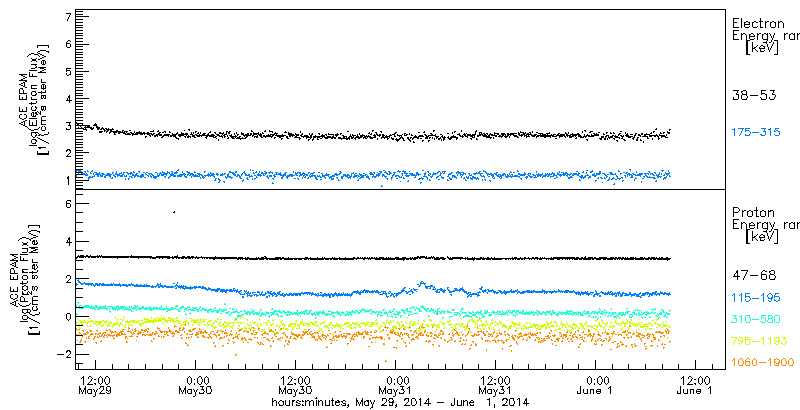
Task: Select the blue 115-195 proton legend label
Action: pyautogui.click(x=756, y=298)
